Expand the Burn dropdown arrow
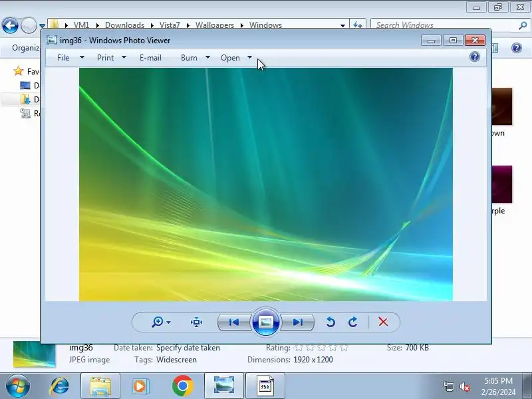This screenshot has width=532, height=399. coord(207,57)
